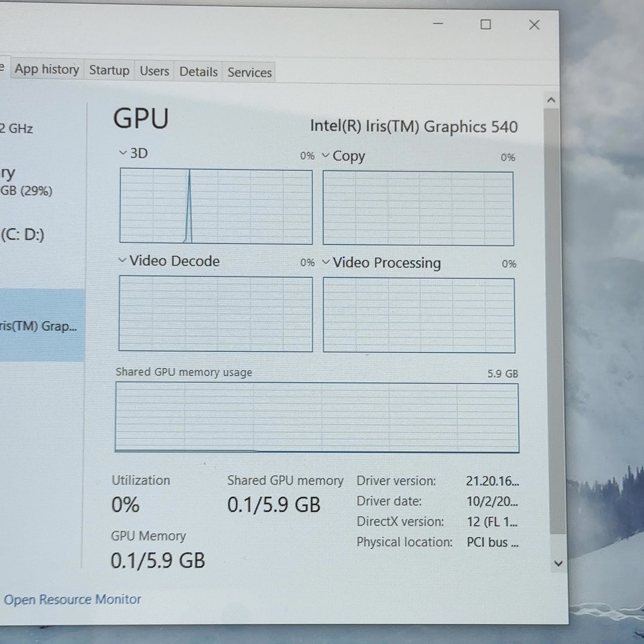Click the Open Resource Monitor link

(x=72, y=599)
